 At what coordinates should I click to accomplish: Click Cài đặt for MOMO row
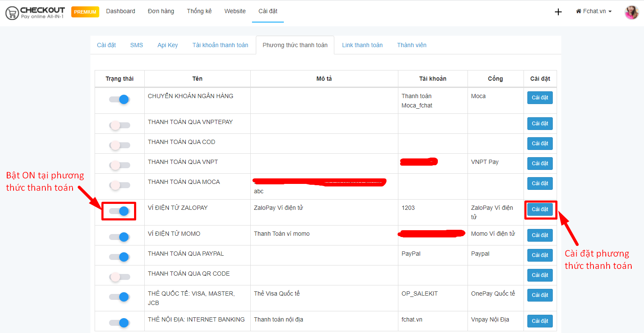[540, 235]
